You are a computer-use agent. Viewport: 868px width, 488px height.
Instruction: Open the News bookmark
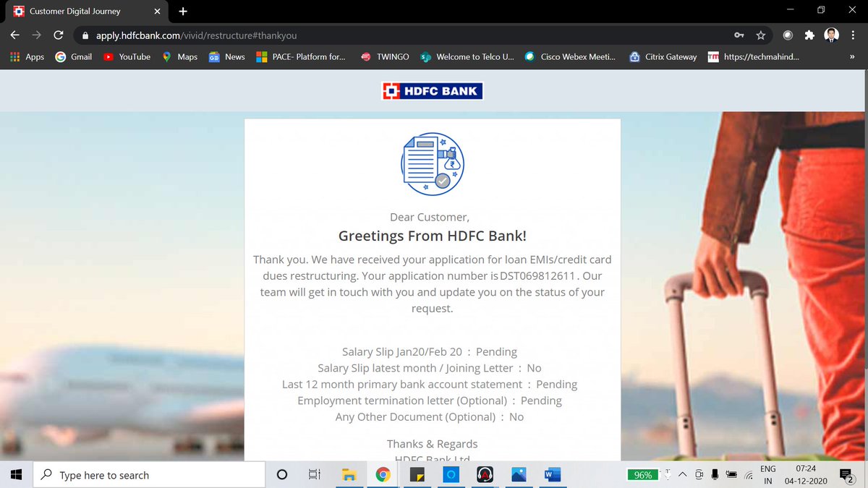[x=227, y=56]
